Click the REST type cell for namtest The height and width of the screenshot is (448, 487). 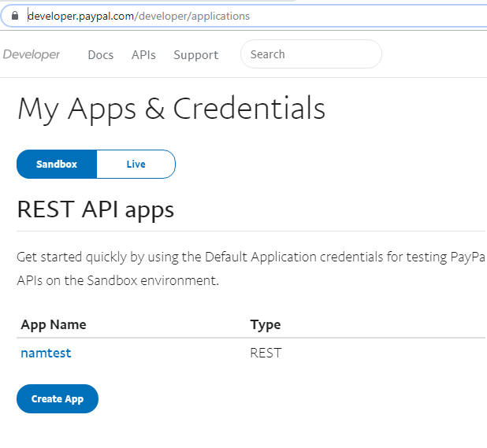(x=266, y=353)
